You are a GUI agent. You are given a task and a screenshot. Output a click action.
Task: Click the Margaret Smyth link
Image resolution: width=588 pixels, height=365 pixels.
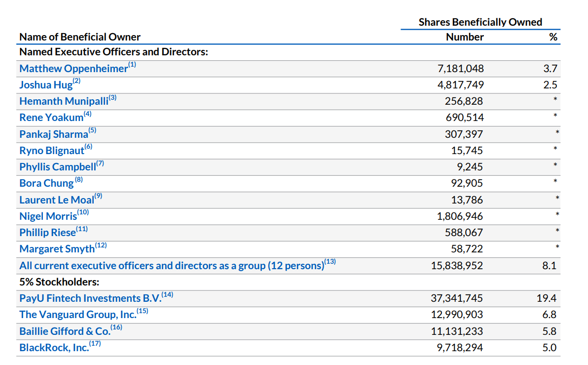57,249
